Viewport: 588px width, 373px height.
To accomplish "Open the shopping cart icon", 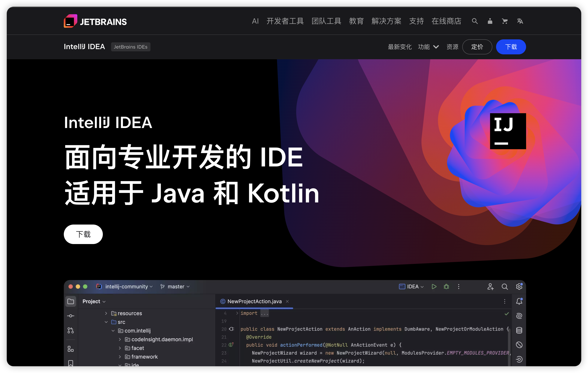I will [x=505, y=21].
